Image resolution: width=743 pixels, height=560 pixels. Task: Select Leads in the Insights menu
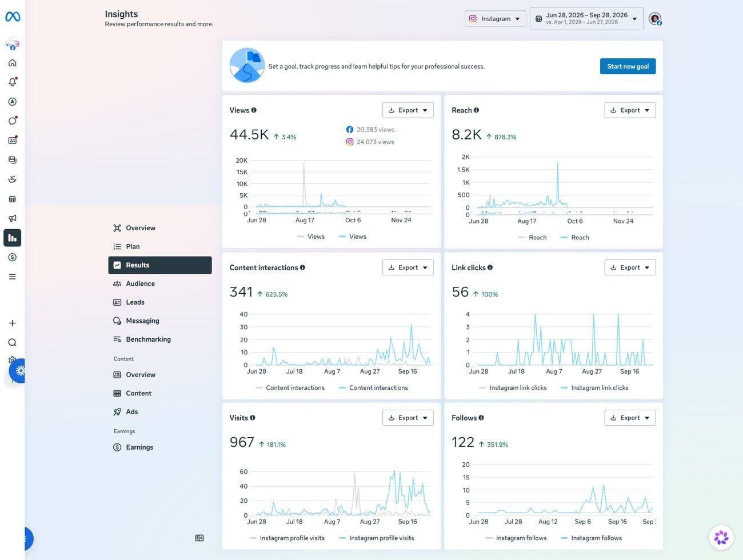160,302
